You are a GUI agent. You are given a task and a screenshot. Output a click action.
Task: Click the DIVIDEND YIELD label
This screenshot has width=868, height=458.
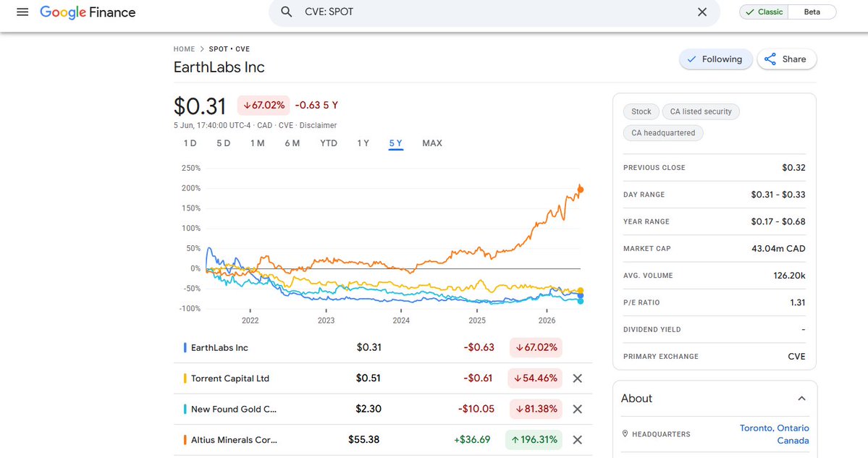(x=652, y=330)
